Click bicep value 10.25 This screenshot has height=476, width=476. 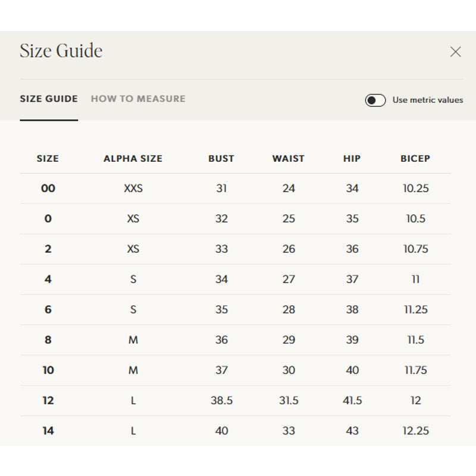point(415,188)
